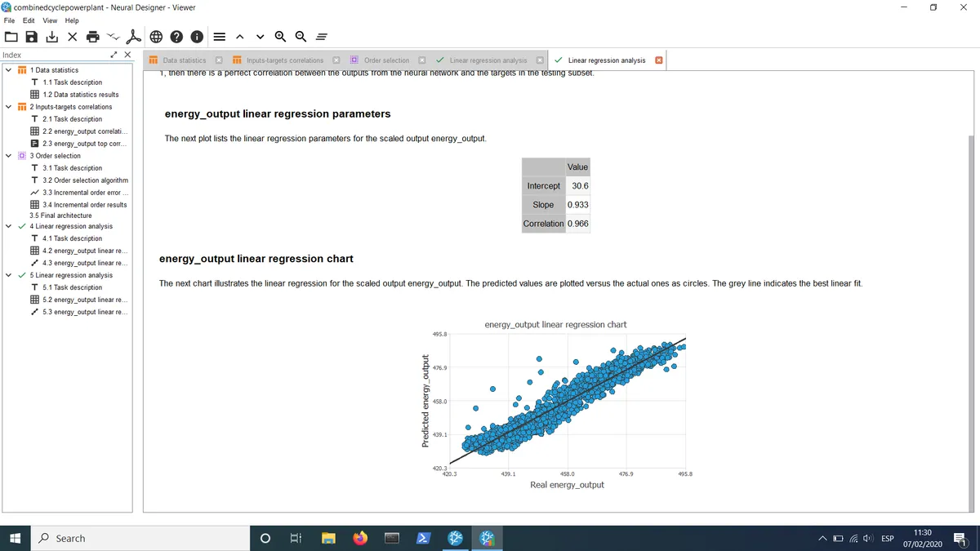Select '3.3 Incremental order error' item

(x=86, y=193)
